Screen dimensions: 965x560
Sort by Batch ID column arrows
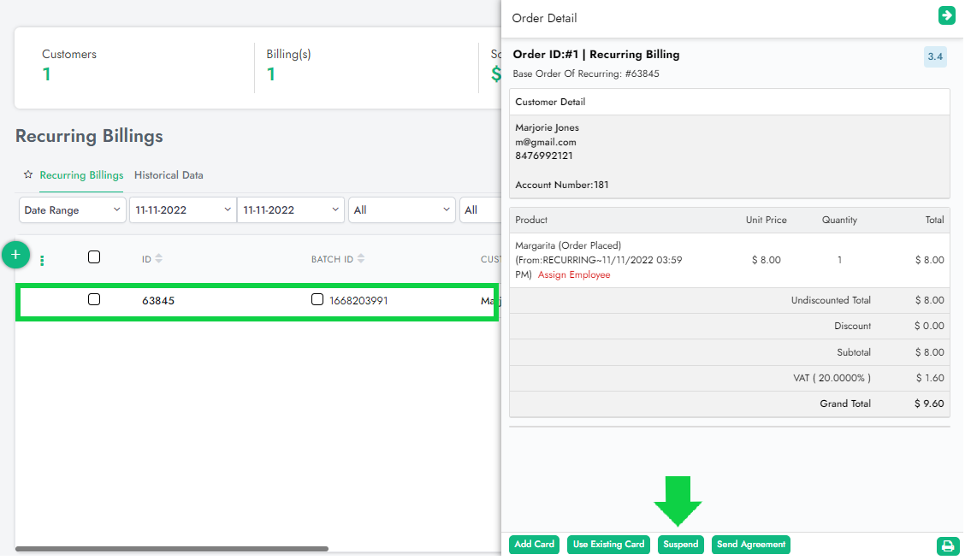pyautogui.click(x=361, y=259)
